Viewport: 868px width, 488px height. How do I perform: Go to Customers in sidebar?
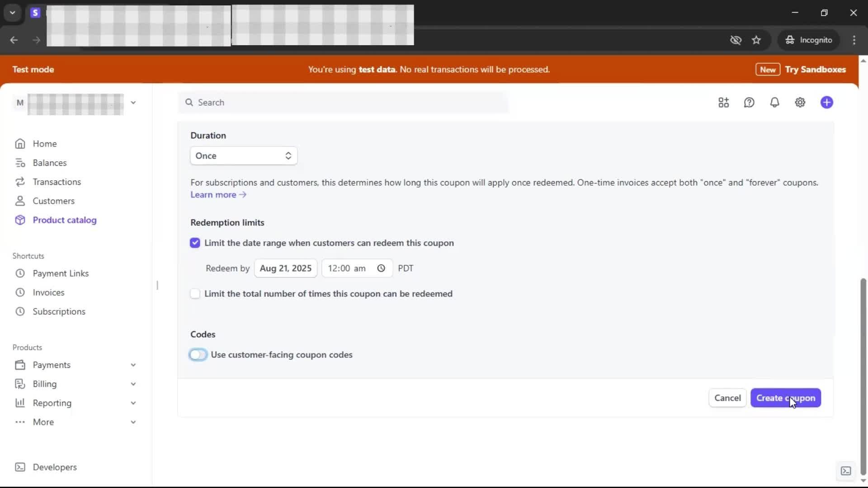coord(53,201)
